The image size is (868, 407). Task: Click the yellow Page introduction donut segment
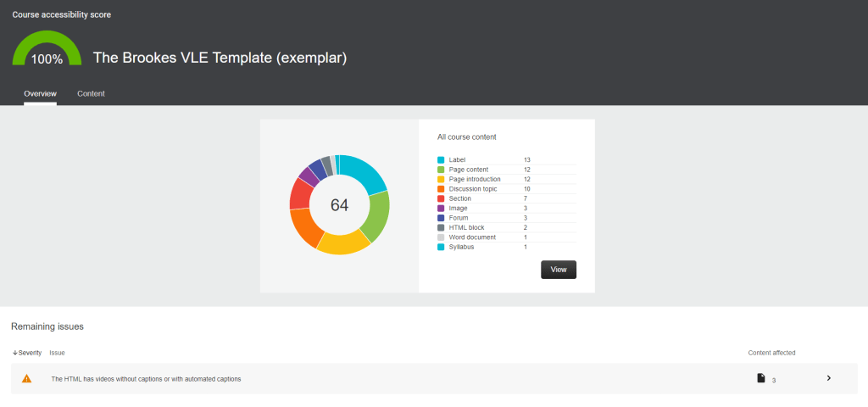pos(342,242)
